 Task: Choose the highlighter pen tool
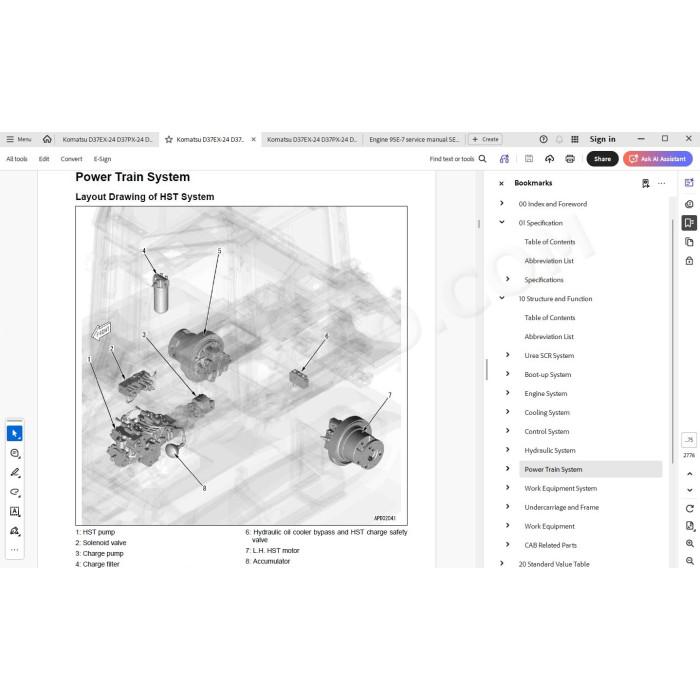tap(15, 473)
